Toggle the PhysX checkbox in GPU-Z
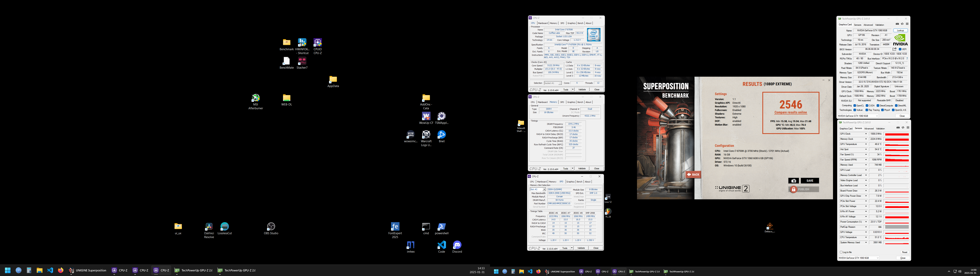980x276 pixels. click(x=883, y=110)
